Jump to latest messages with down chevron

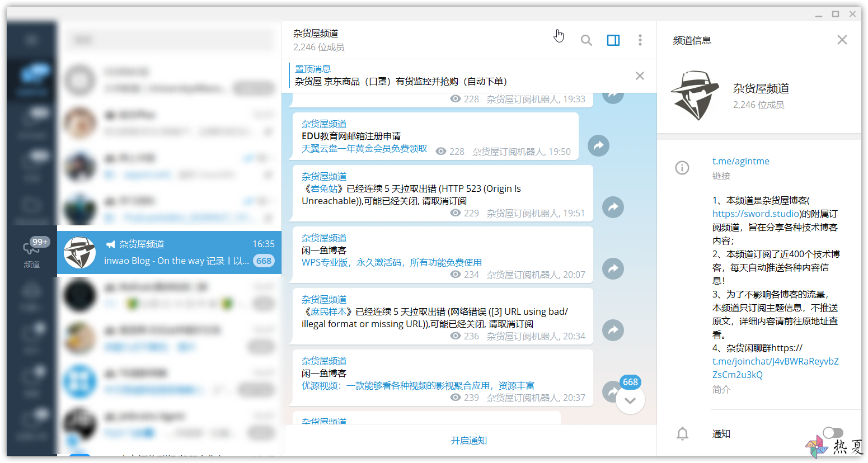[630, 400]
